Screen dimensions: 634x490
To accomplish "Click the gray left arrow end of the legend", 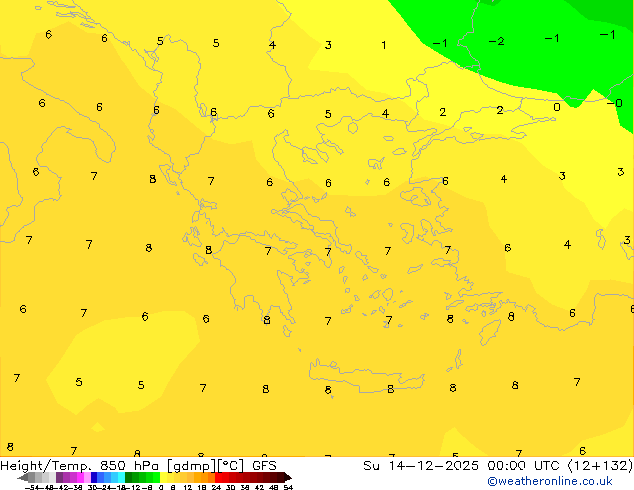I will click(x=23, y=477).
